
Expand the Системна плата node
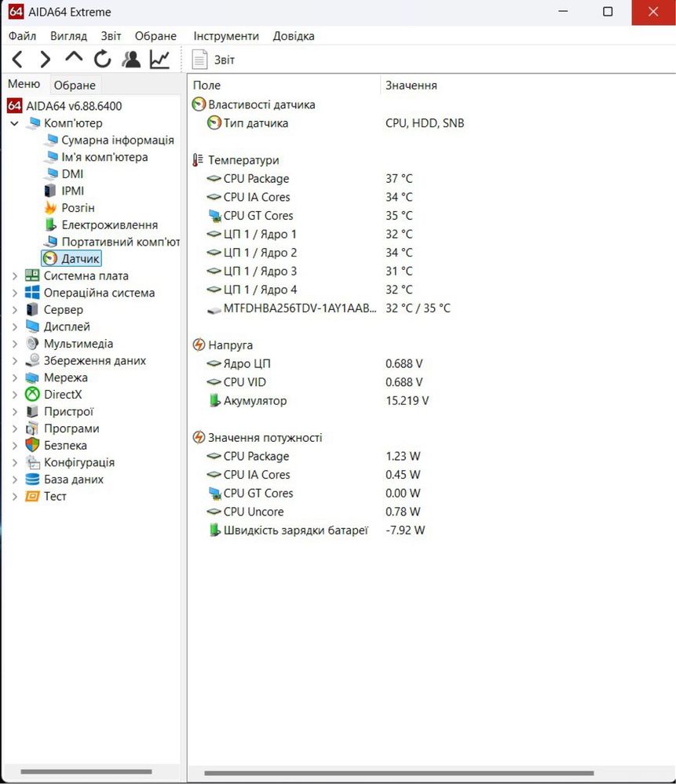coord(14,276)
